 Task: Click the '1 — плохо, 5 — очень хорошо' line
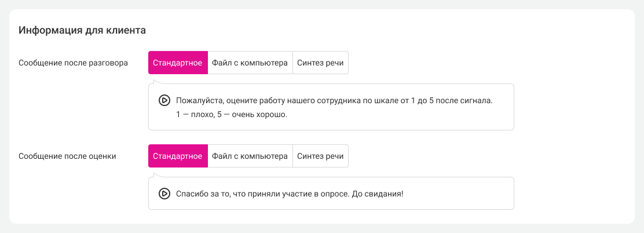232,115
